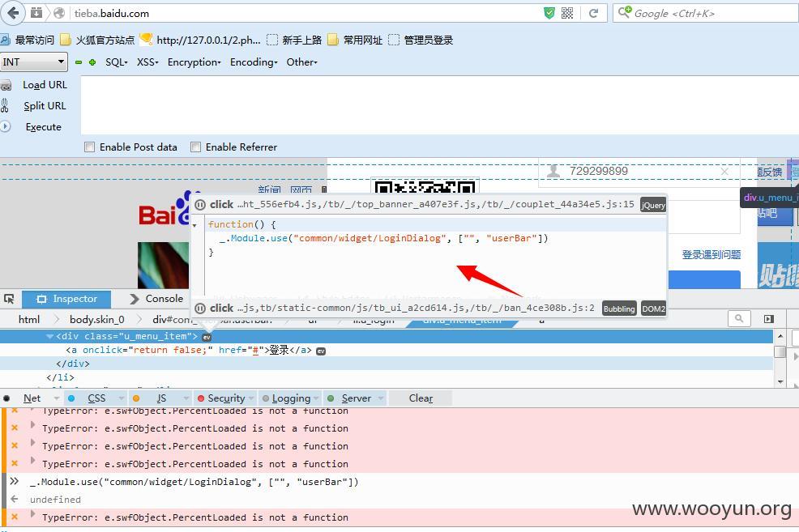Click the markup view scroll up arrow

780,336
